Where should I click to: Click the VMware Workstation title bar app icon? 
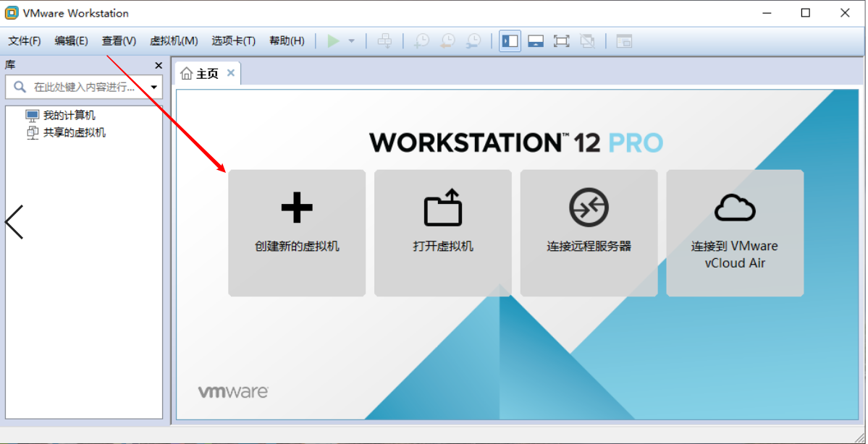[x=11, y=13]
